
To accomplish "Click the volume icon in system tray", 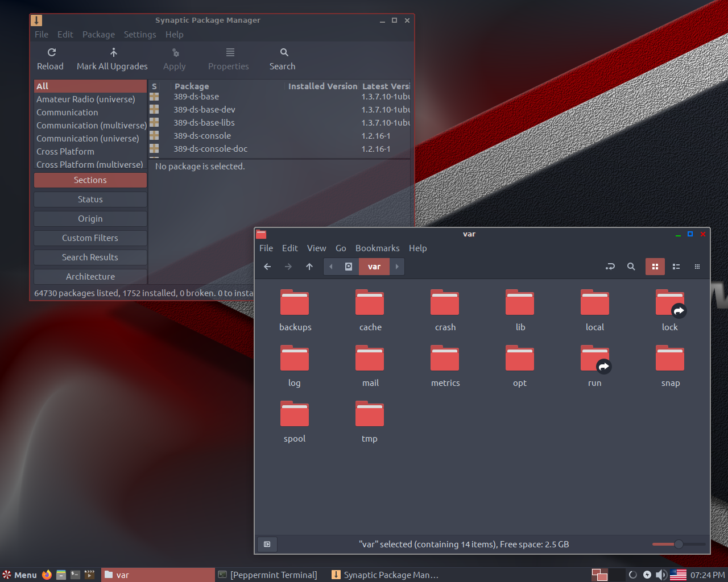I will coord(661,575).
